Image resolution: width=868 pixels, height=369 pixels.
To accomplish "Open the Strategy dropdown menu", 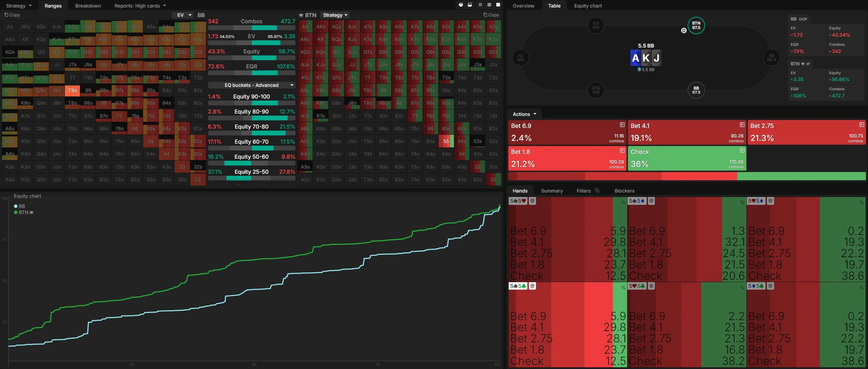I will [x=19, y=5].
